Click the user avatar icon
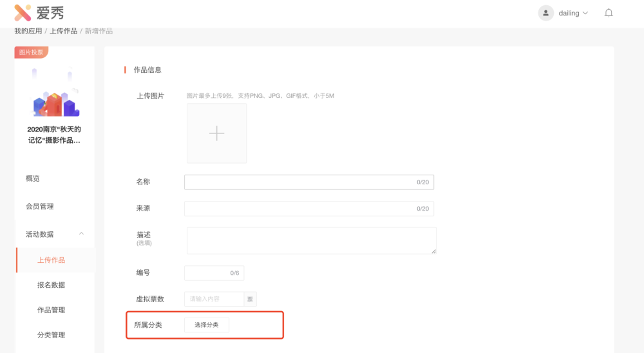 pyautogui.click(x=546, y=13)
